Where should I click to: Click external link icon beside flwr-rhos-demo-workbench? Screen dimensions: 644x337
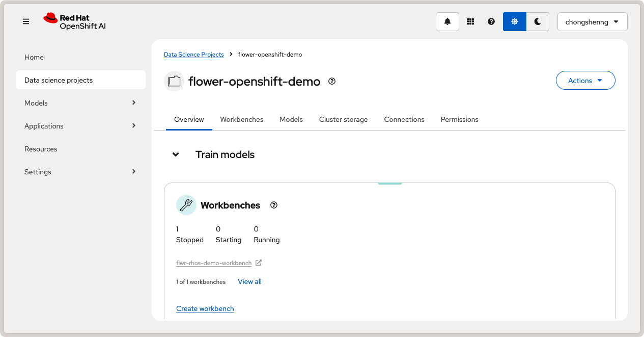259,263
